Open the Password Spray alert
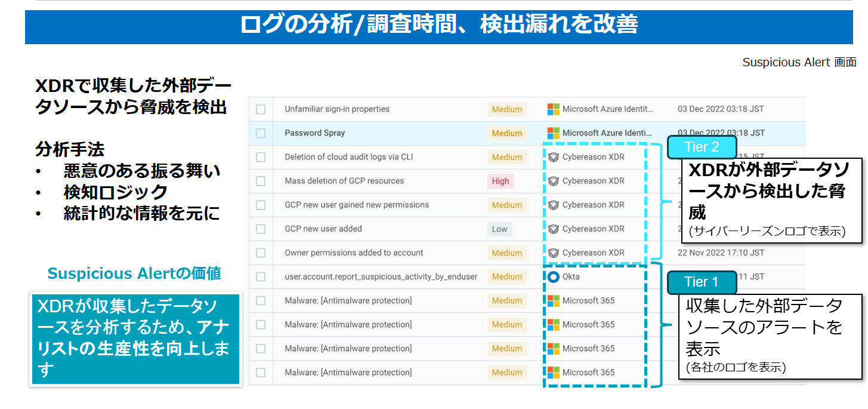The image size is (868, 409). tap(314, 133)
